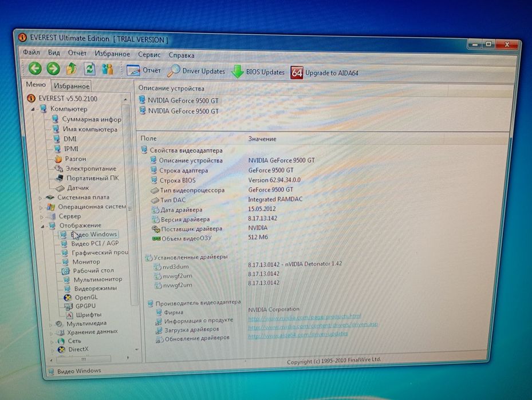Select the Объем видеоОЗУ row
The width and height of the screenshot is (532, 400).
click(x=186, y=238)
